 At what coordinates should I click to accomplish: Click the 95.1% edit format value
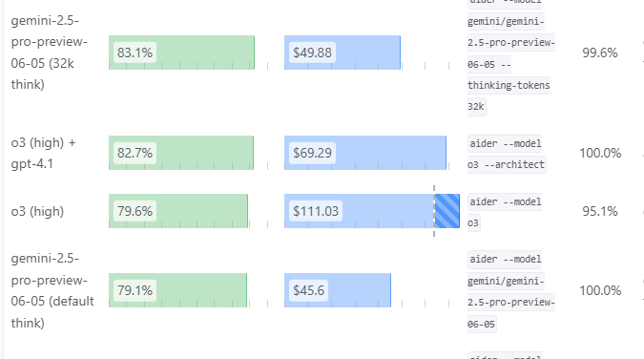(600, 211)
